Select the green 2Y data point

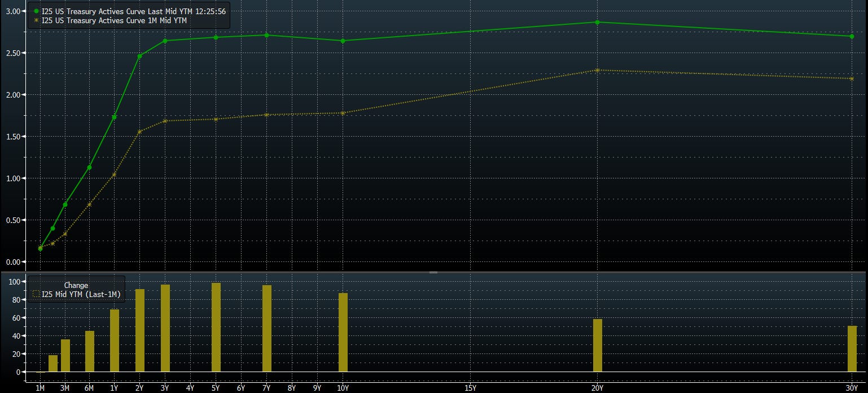(x=139, y=56)
